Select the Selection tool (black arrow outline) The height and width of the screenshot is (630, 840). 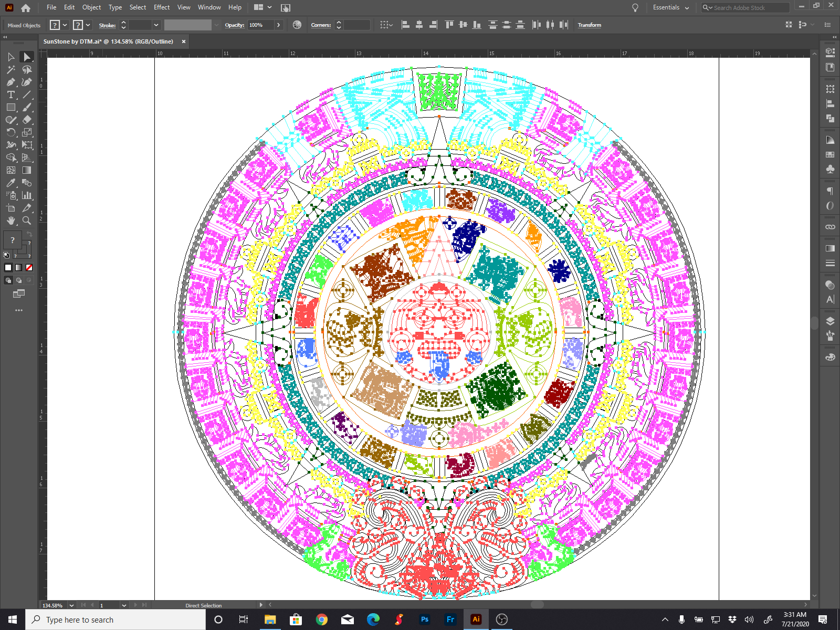[11, 57]
